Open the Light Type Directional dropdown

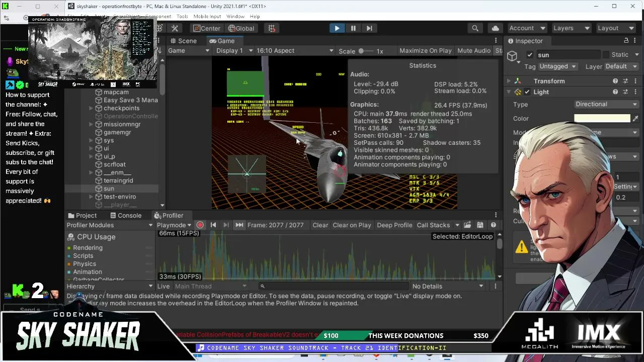coord(606,104)
